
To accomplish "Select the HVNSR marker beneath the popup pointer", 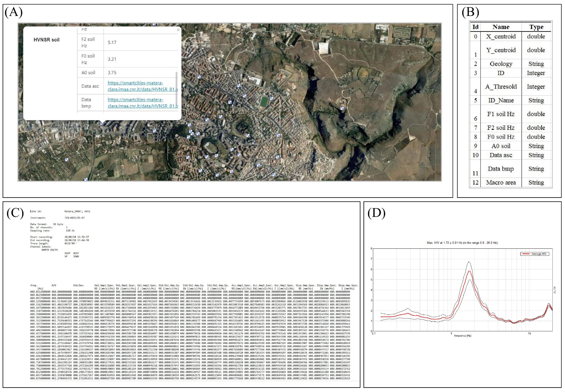I will [x=102, y=123].
